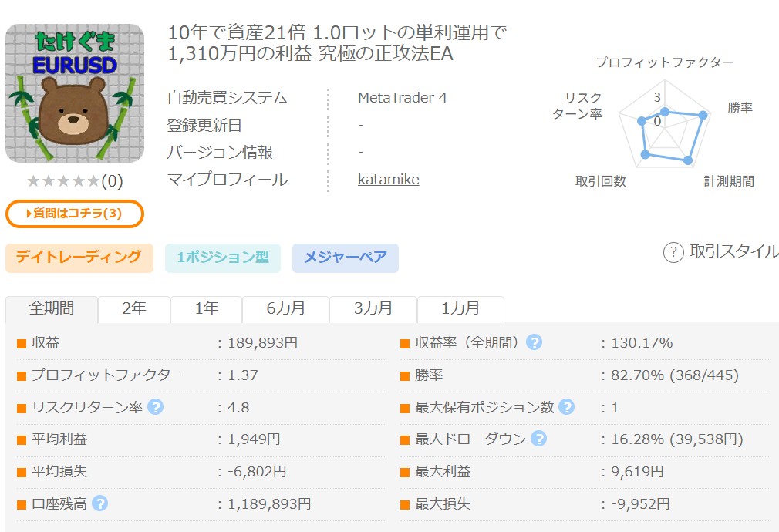Click the 自動売買システム label
This screenshot has width=779, height=532.
[228, 98]
